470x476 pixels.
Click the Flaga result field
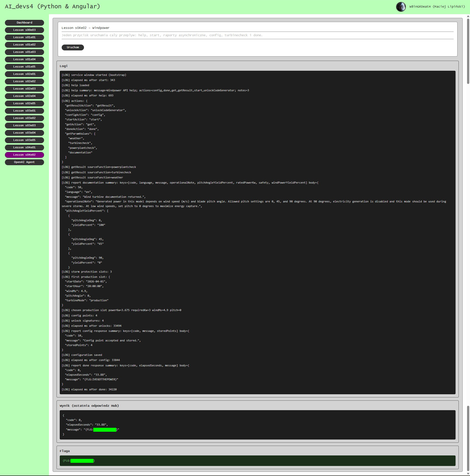pyautogui.click(x=257, y=461)
